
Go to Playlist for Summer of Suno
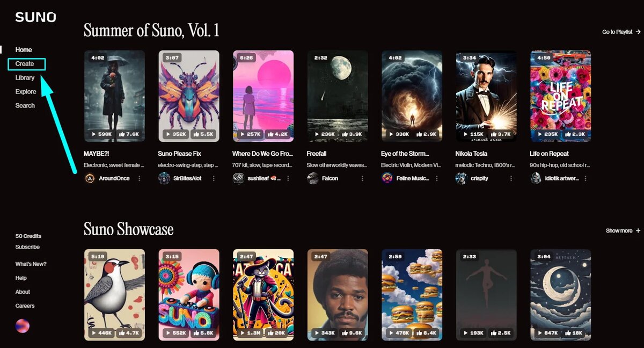(x=621, y=32)
